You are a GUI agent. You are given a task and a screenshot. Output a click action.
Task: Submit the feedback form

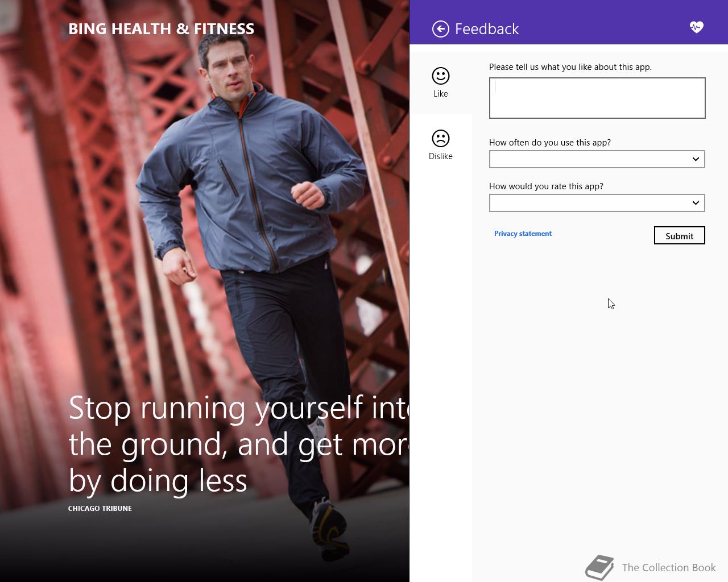(680, 236)
